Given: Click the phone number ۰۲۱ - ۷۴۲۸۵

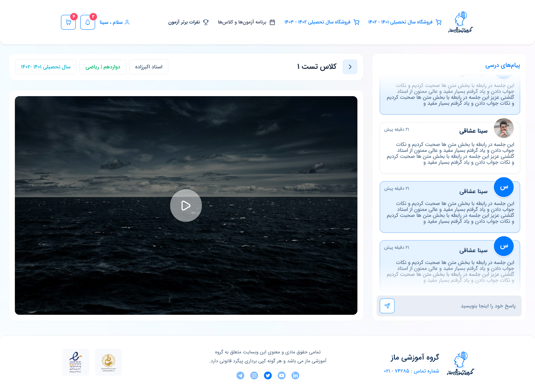Looking at the screenshot, I should point(397,371).
